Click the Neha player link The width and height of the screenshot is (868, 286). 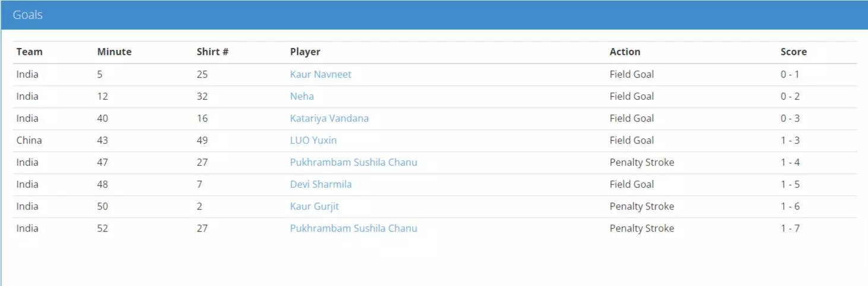click(x=302, y=96)
